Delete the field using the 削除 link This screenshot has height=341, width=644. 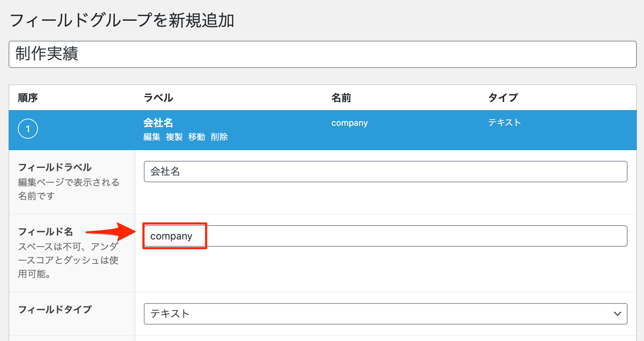pos(219,137)
